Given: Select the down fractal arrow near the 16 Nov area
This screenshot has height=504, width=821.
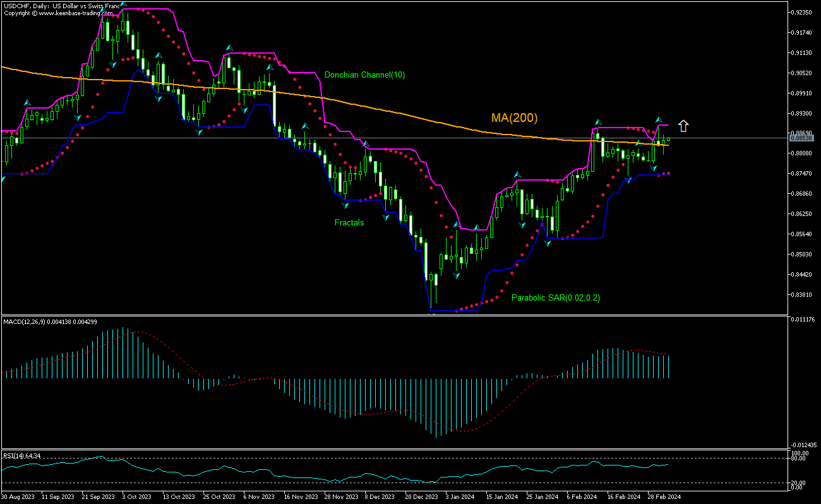Looking at the screenshot, I should tap(345, 205).
